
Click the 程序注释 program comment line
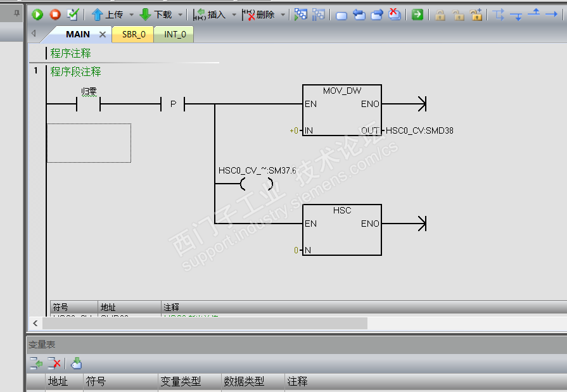(70, 53)
